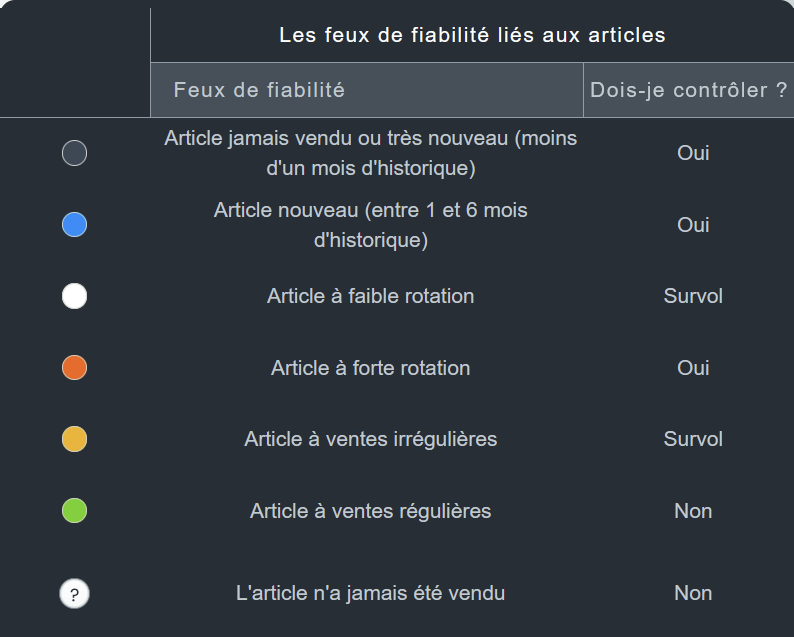Image resolution: width=794 pixels, height=637 pixels.
Task: Click the orange reliability light circle
Action: point(74,368)
